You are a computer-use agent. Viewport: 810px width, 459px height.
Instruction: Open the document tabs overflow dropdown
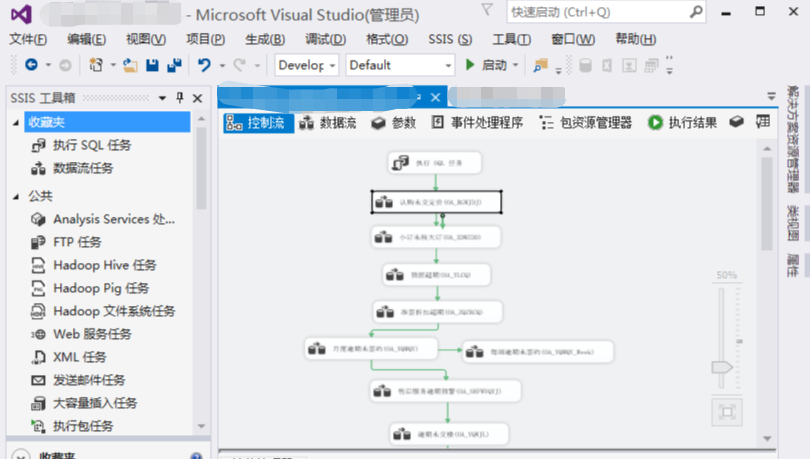click(771, 96)
